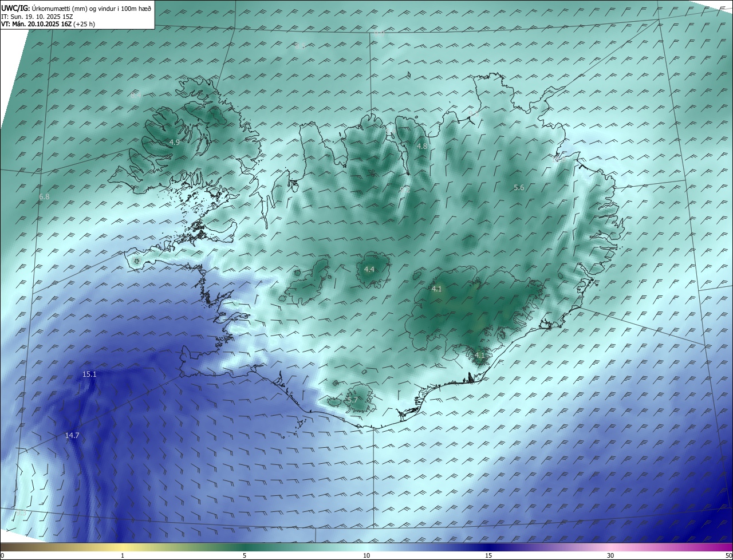Select the legend tick labeled 1
The height and width of the screenshot is (560, 733).
tap(123, 555)
